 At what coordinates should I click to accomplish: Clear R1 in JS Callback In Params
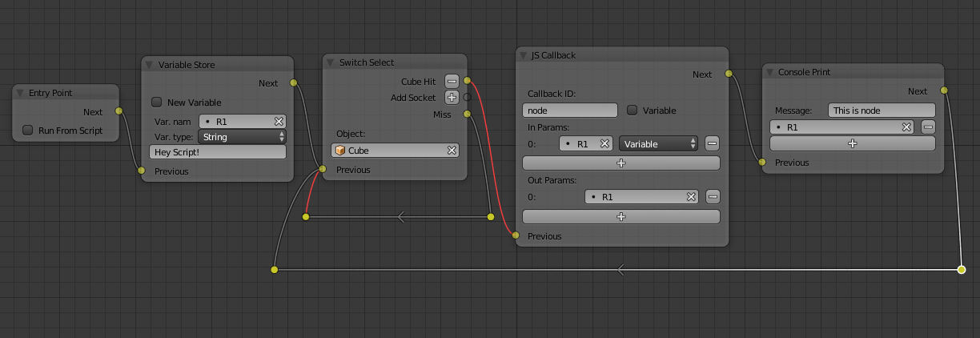coord(605,144)
